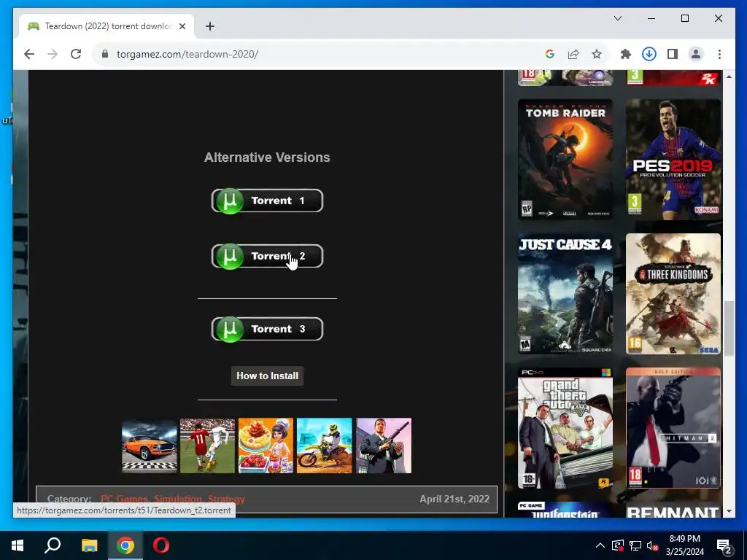Download via Torrent 2 button
Viewport: 747px width, 560px height.
click(267, 256)
